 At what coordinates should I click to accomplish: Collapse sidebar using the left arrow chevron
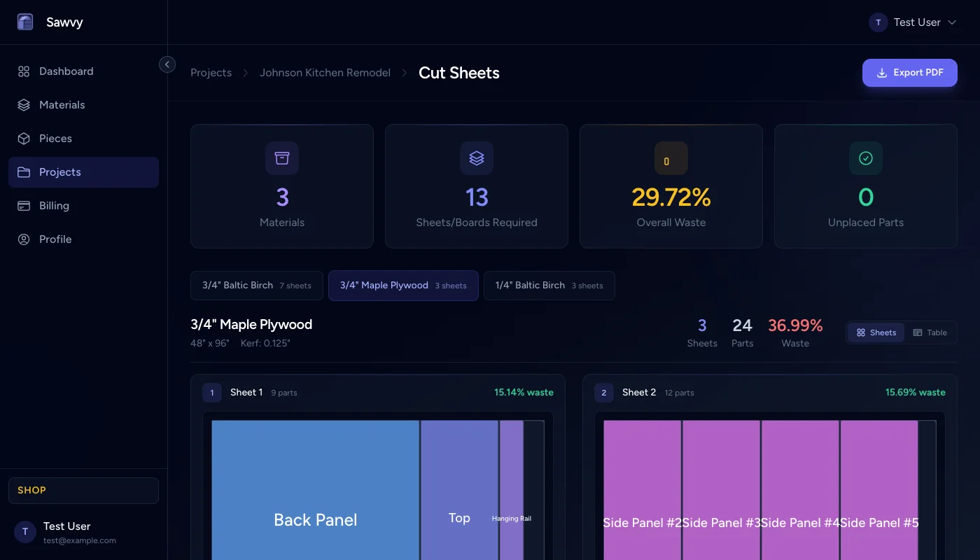[x=167, y=64]
